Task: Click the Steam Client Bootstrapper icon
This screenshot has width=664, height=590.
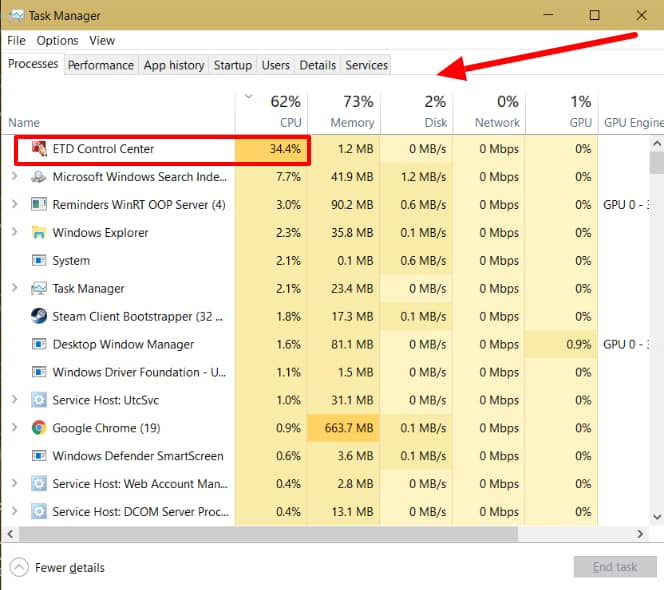Action: pyautogui.click(x=39, y=316)
